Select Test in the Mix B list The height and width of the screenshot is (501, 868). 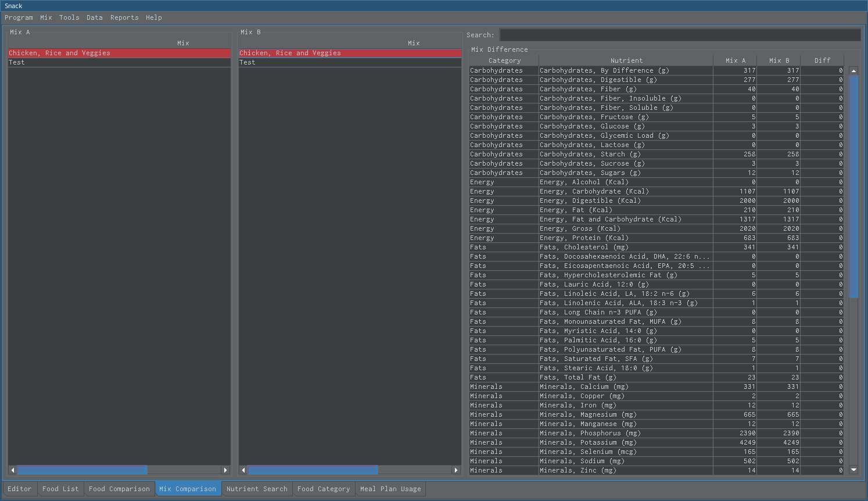(350, 62)
